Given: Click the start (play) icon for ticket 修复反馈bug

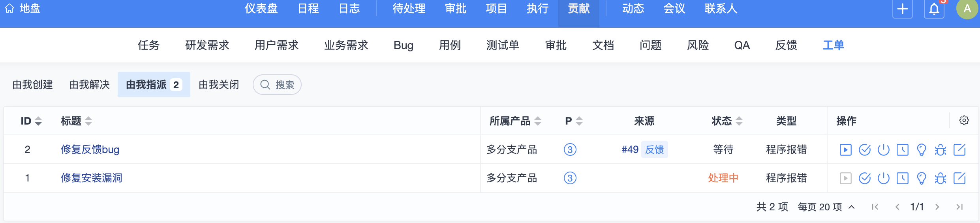Looking at the screenshot, I should 845,150.
